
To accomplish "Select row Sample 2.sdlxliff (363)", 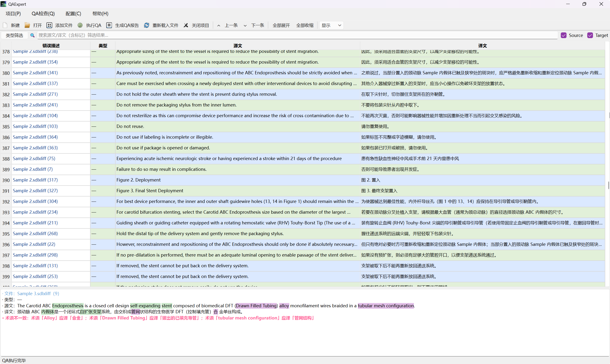I will click(x=303, y=148).
